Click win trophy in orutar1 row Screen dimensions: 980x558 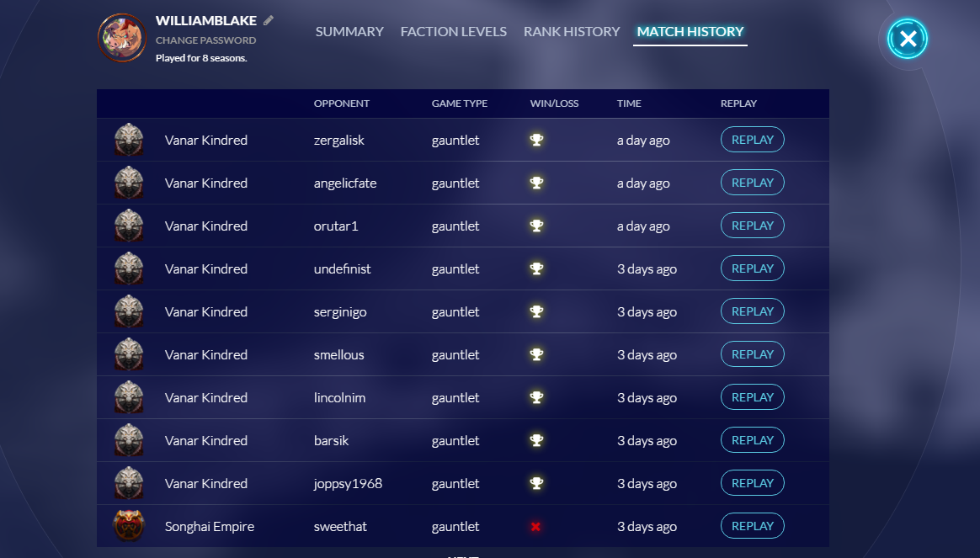pyautogui.click(x=536, y=226)
